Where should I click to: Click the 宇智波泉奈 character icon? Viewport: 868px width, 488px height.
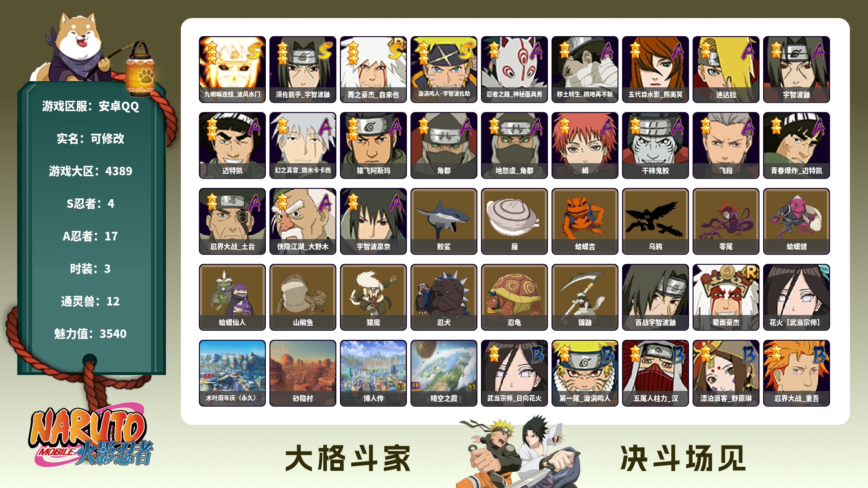click(x=373, y=221)
